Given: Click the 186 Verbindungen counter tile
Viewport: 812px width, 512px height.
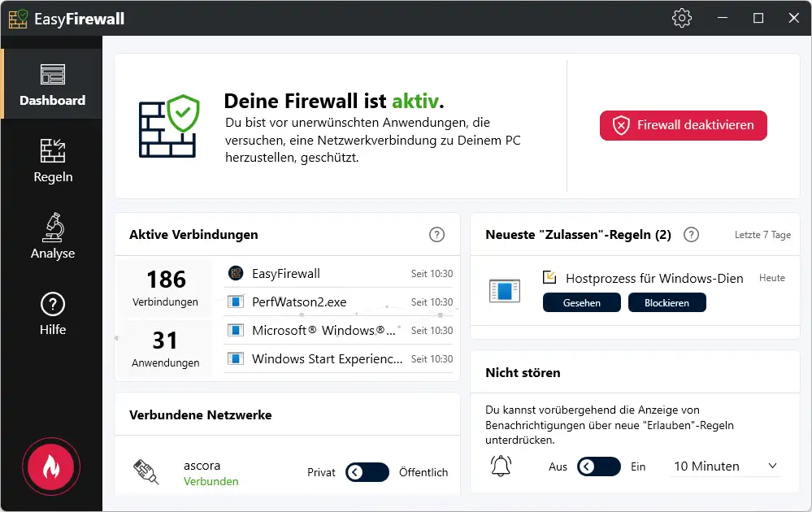Looking at the screenshot, I should (x=166, y=288).
